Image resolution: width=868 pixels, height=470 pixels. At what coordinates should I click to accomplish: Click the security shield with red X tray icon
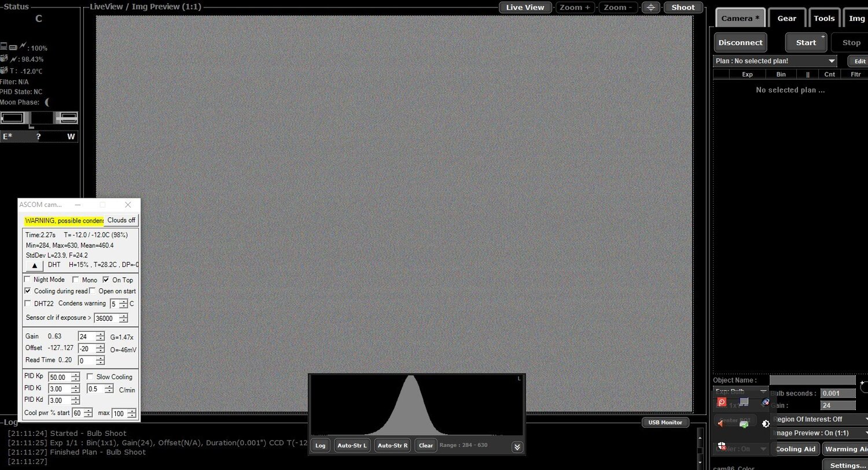coord(722,446)
